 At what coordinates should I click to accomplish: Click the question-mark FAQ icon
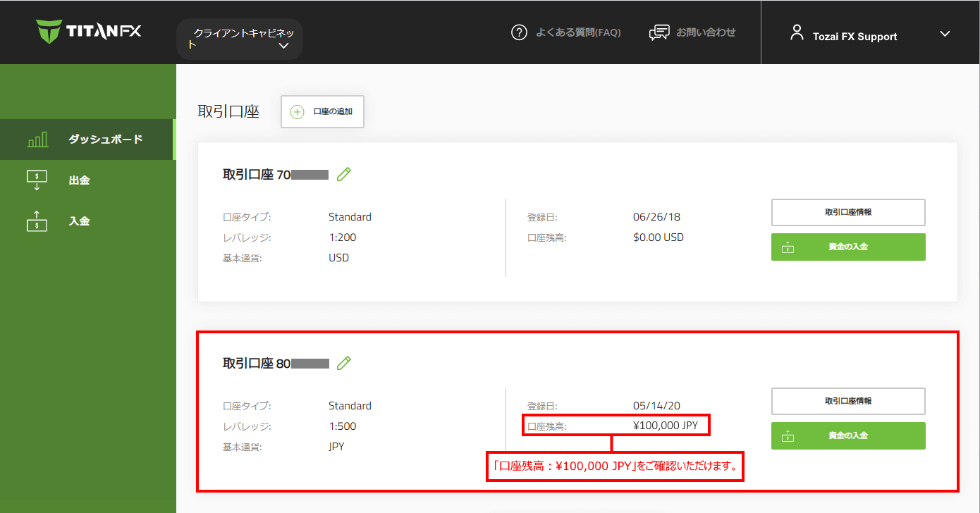click(520, 32)
